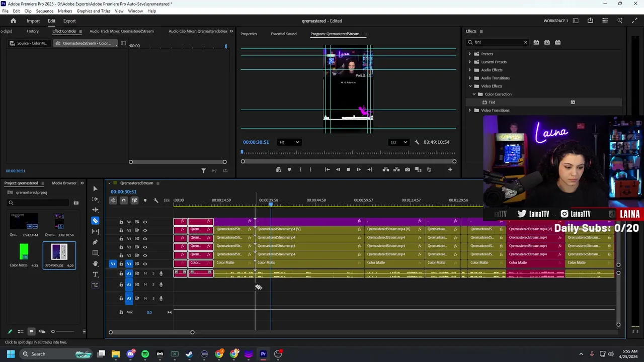Hide track V6 with its eye icon
The height and width of the screenshot is (362, 644).
click(145, 222)
